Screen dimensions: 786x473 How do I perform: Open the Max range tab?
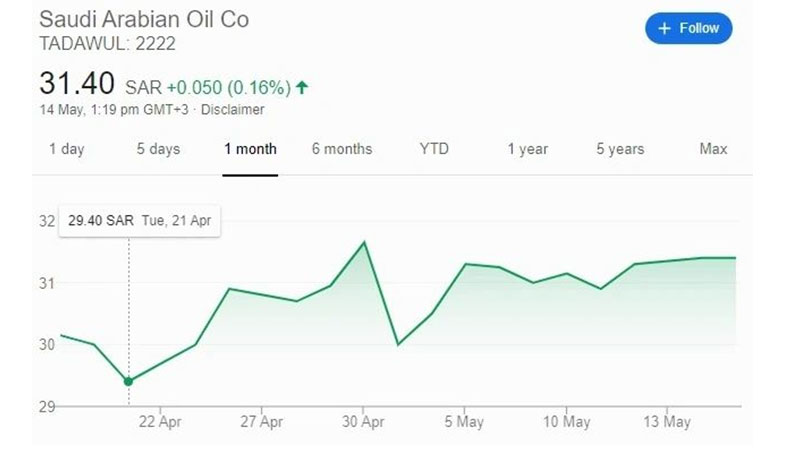pyautogui.click(x=713, y=149)
